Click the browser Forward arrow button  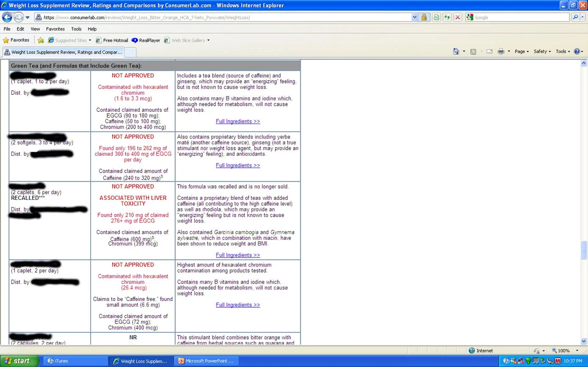pos(19,17)
